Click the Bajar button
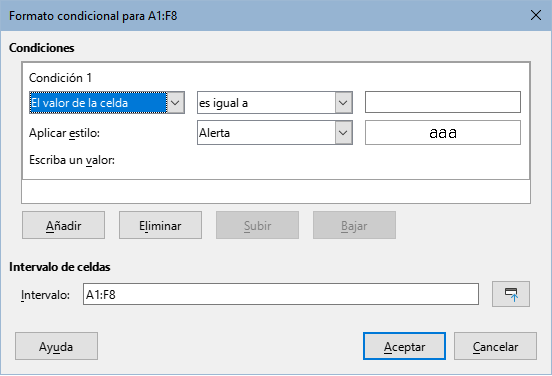The image size is (552, 376). pyautogui.click(x=354, y=225)
